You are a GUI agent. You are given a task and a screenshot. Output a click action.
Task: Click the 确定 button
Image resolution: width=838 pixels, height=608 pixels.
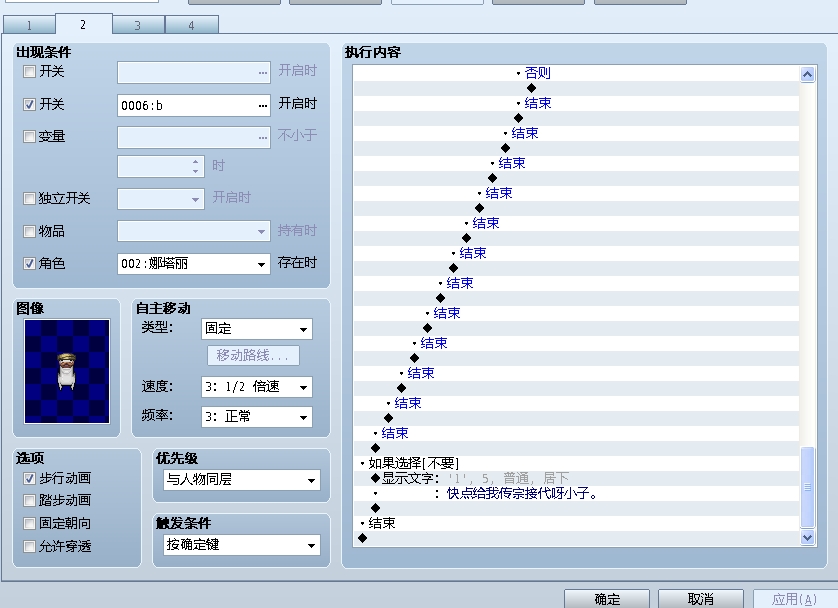coord(607,599)
